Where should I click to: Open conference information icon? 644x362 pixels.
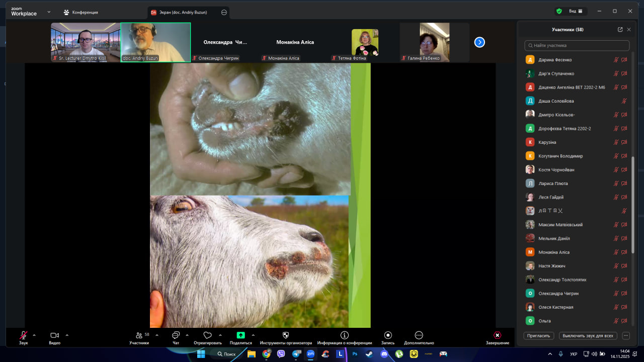345,335
